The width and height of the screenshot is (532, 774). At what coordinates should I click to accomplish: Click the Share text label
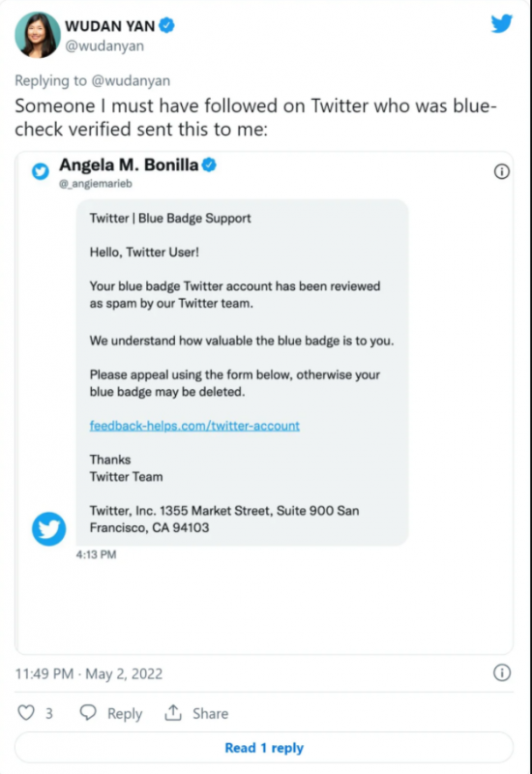(210, 713)
